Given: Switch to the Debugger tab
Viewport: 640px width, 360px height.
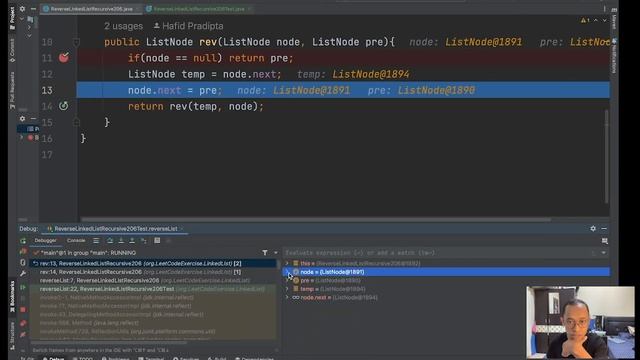Looking at the screenshot, I should click(45, 241).
